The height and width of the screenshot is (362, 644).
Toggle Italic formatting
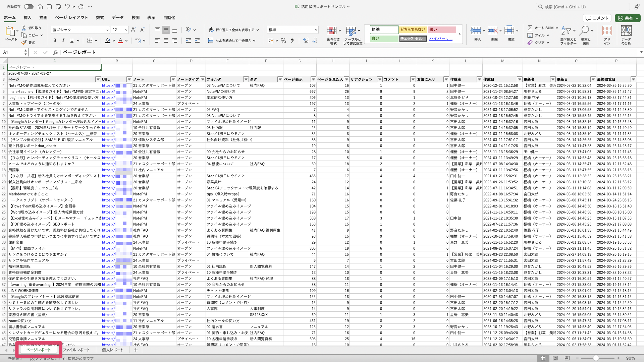tap(63, 41)
